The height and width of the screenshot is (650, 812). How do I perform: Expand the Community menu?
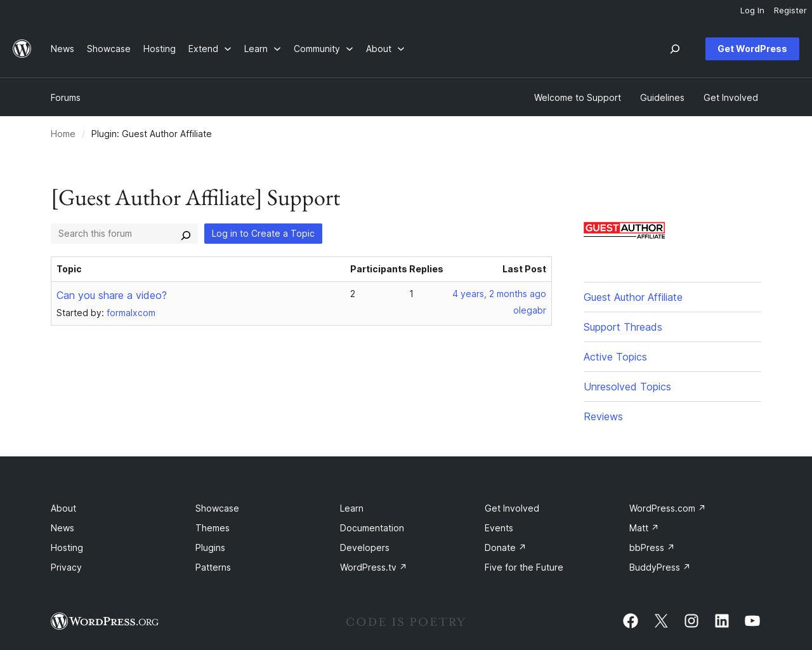coord(323,49)
